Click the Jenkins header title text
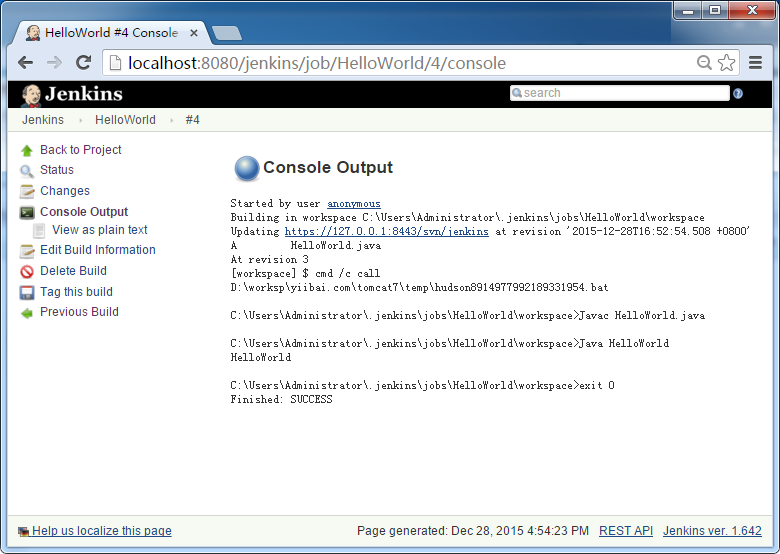The width and height of the screenshot is (780, 554). pos(84,93)
